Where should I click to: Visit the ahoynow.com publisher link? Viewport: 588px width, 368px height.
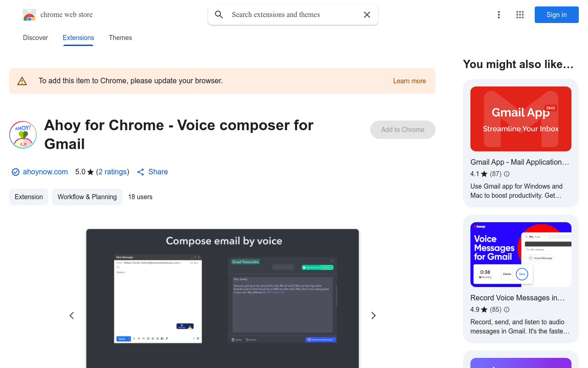45,172
